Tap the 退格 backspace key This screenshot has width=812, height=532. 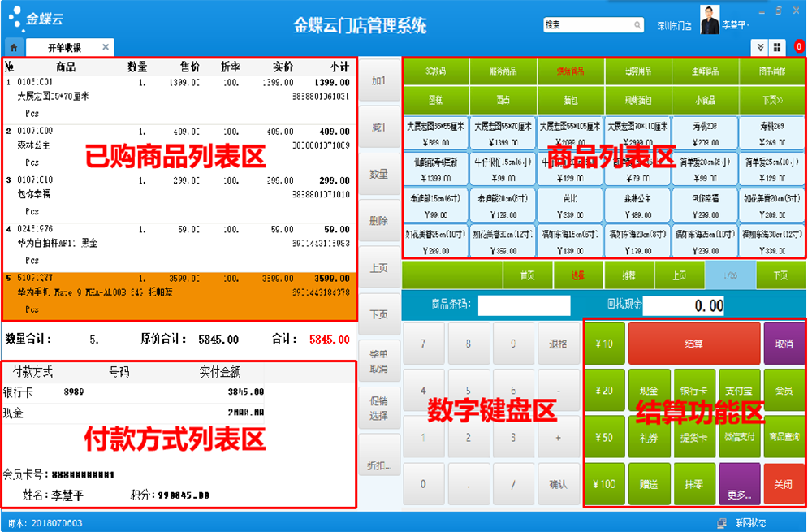pyautogui.click(x=559, y=344)
